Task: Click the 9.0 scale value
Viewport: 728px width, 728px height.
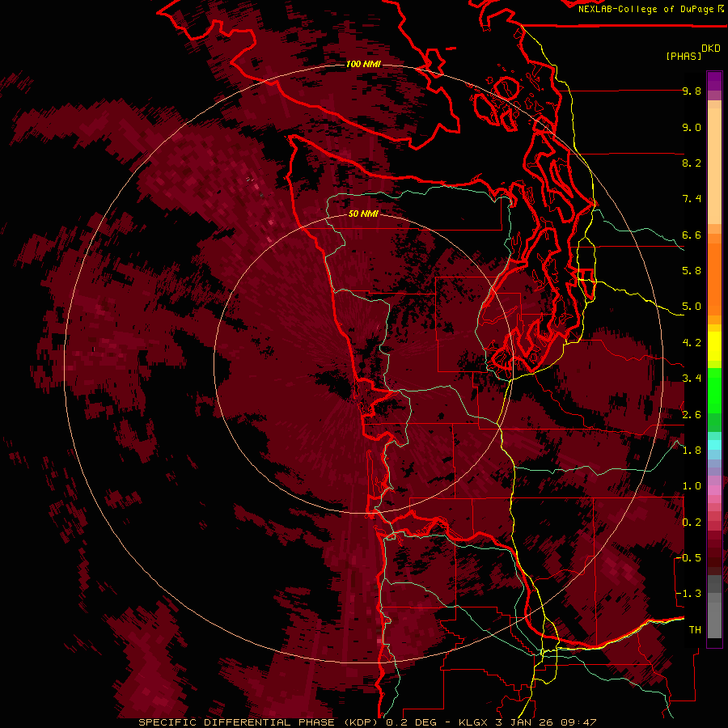Action: 692,127
